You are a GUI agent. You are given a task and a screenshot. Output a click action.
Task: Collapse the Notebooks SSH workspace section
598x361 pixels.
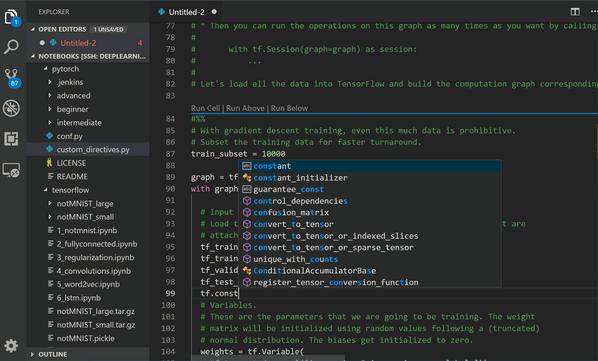point(33,56)
